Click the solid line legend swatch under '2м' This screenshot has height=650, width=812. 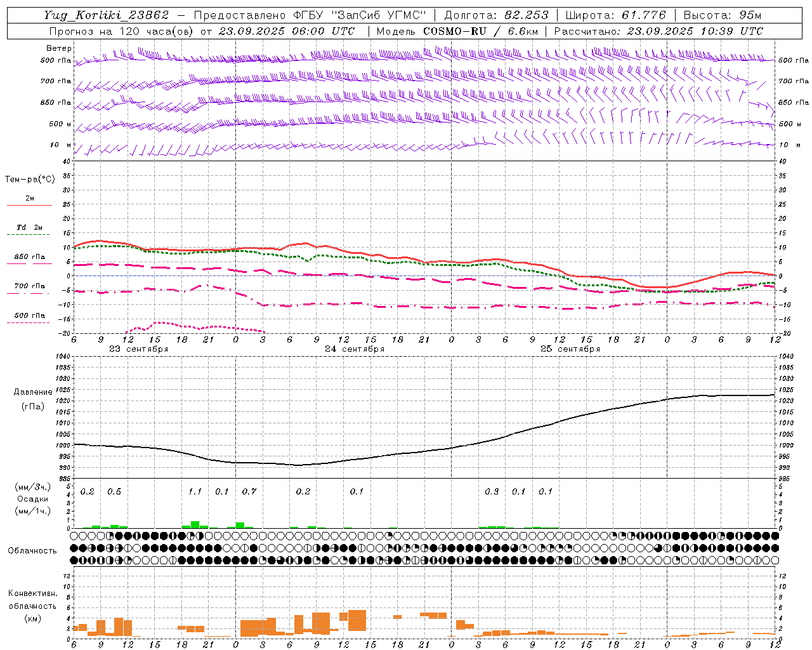tap(30, 206)
